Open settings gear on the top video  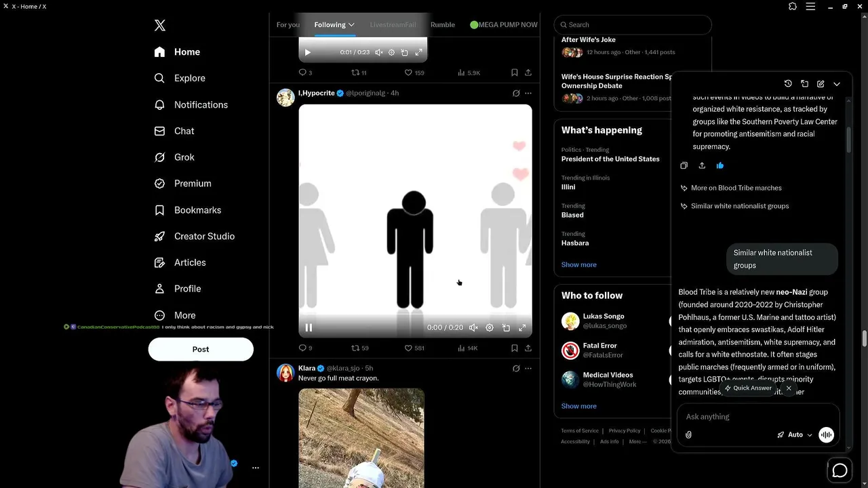coord(391,52)
